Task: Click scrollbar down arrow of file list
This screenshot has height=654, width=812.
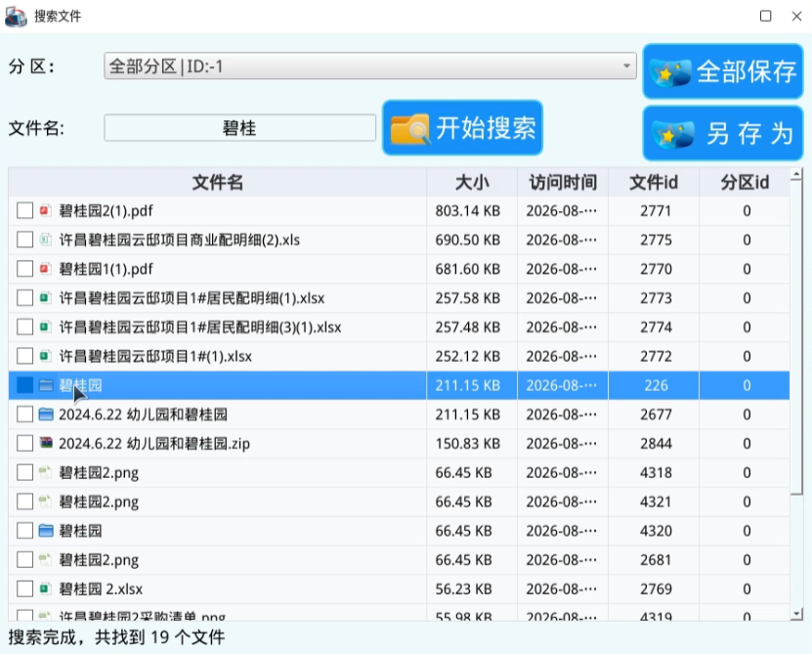Action: click(797, 614)
